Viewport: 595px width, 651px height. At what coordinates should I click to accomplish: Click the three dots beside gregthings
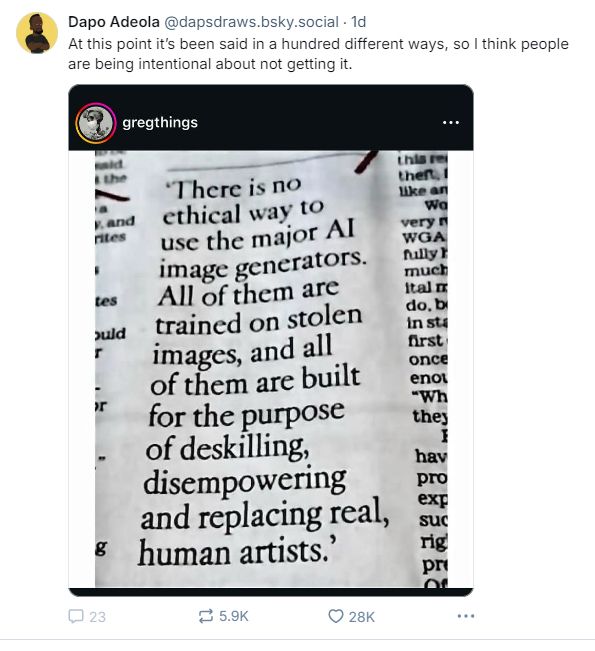451,122
